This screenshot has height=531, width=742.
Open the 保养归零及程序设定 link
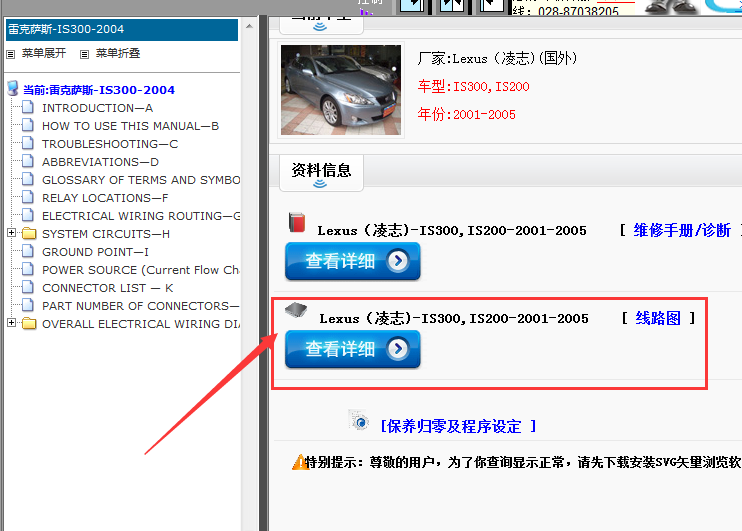[x=458, y=426]
